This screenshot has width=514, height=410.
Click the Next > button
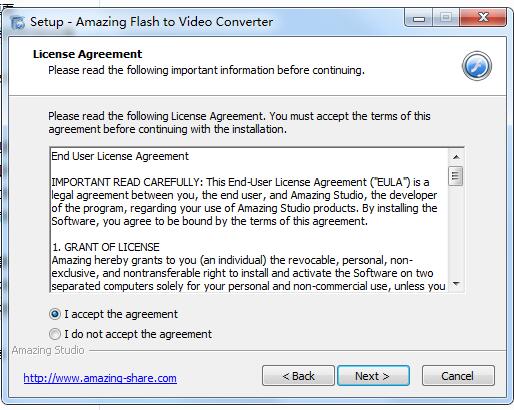[x=373, y=376]
